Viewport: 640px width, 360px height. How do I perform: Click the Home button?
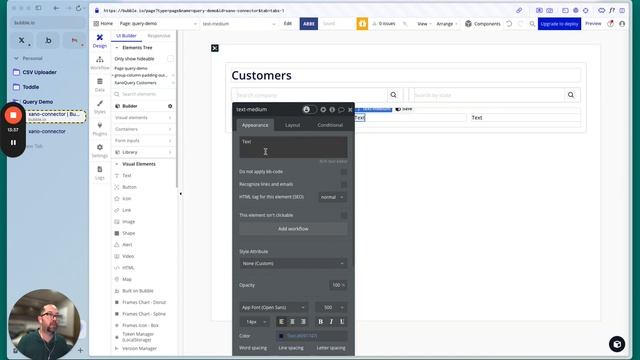(x=103, y=24)
